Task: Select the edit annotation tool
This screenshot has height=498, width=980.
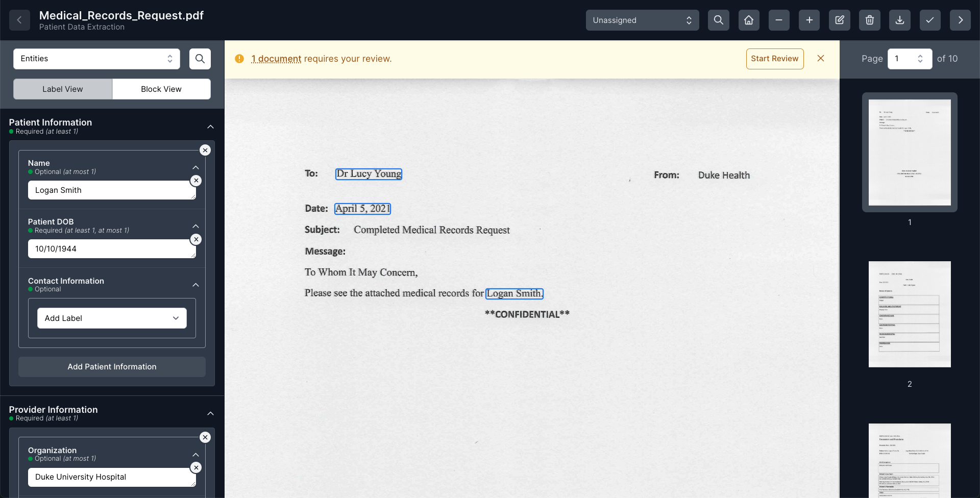Action: [839, 20]
